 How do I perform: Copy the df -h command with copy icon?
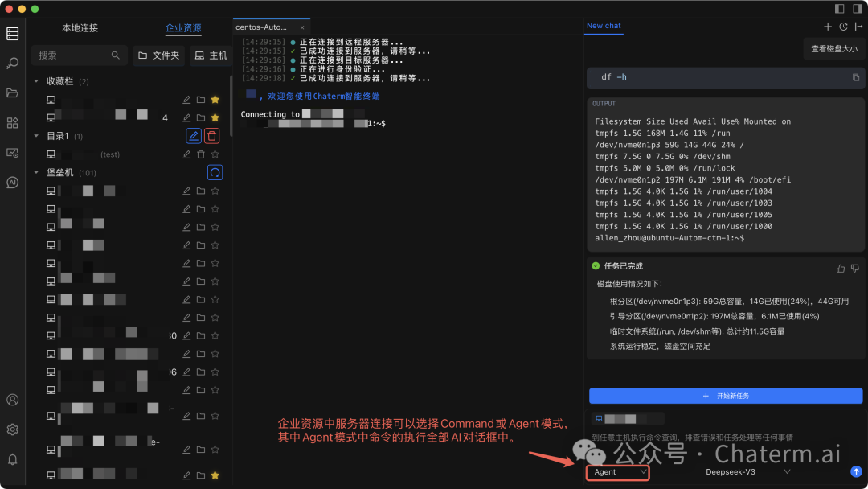[855, 75]
